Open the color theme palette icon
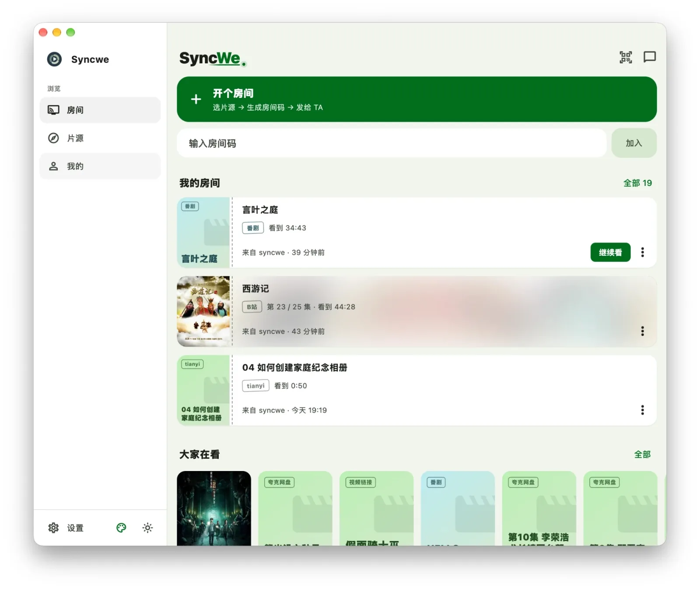 [x=121, y=527]
